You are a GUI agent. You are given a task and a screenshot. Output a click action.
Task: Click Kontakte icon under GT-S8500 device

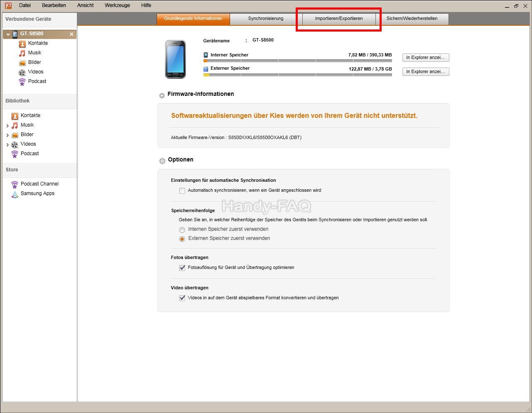(22, 44)
